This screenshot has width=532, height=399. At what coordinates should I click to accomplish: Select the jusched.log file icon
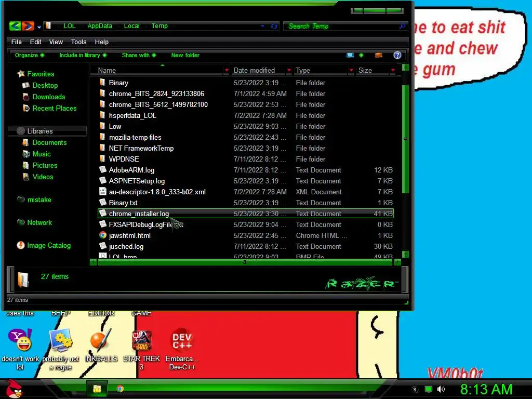(103, 246)
